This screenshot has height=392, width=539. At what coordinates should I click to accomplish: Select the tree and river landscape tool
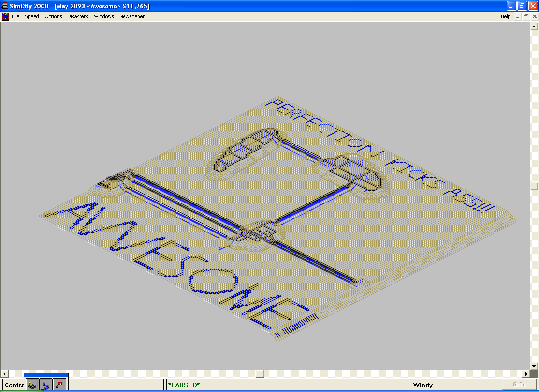46,385
